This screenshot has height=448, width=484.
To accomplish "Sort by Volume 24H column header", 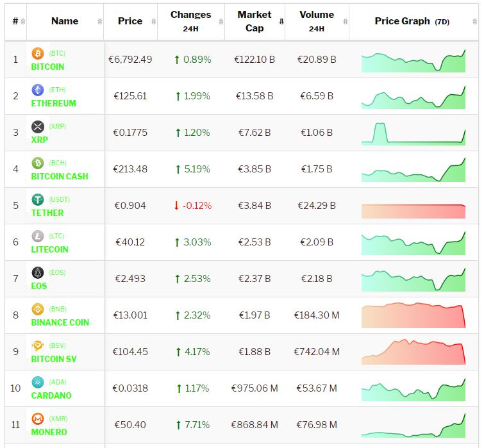I will (316, 21).
